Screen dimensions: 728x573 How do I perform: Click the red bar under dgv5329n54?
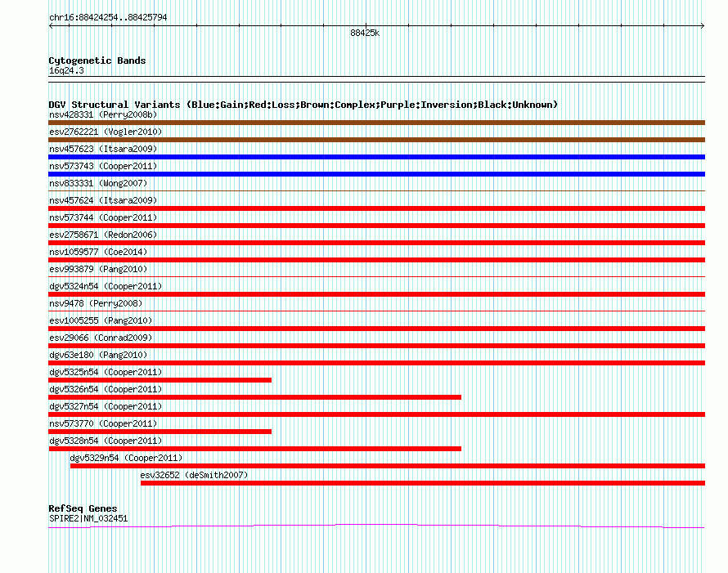click(388, 466)
